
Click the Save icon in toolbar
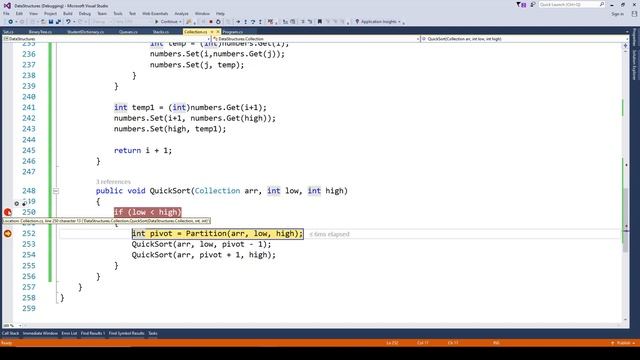51,22
